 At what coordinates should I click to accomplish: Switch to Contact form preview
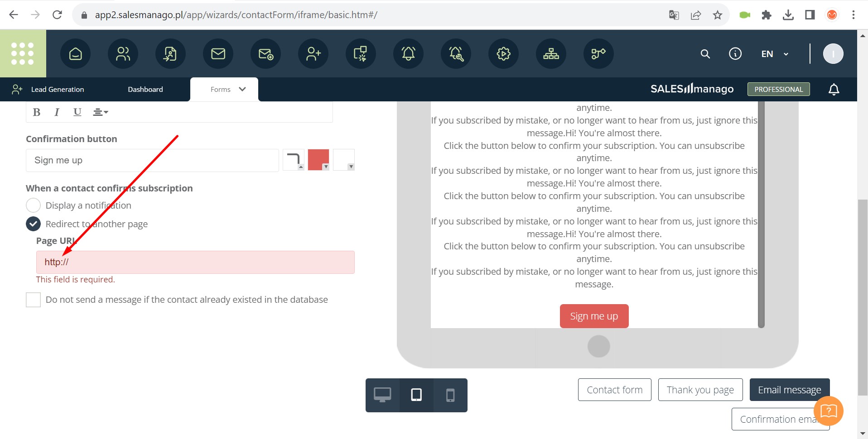pos(614,390)
